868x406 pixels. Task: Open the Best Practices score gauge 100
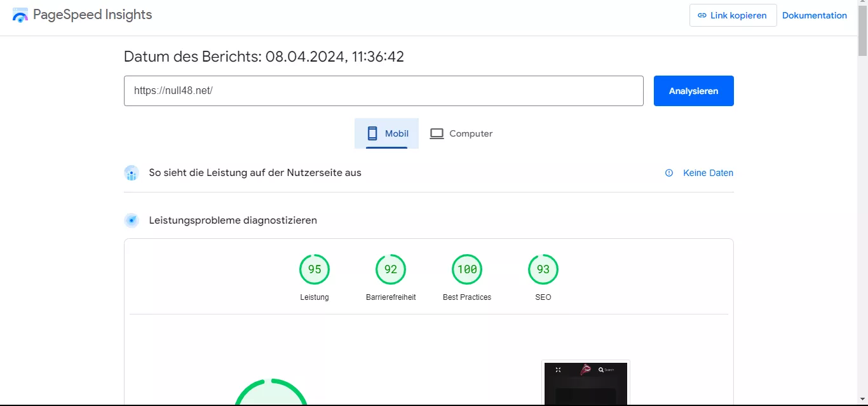(x=467, y=269)
